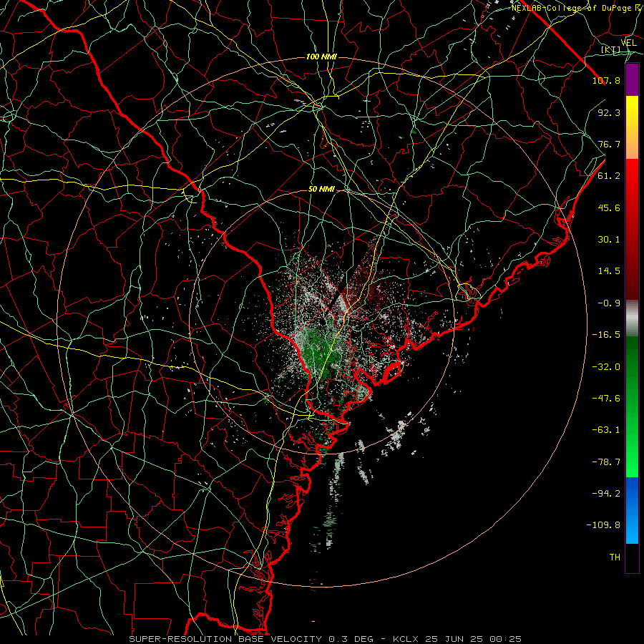Viewport: 644px width, 644px height.
Task: Select the -16.5 velocity scale value
Action: [x=606, y=335]
